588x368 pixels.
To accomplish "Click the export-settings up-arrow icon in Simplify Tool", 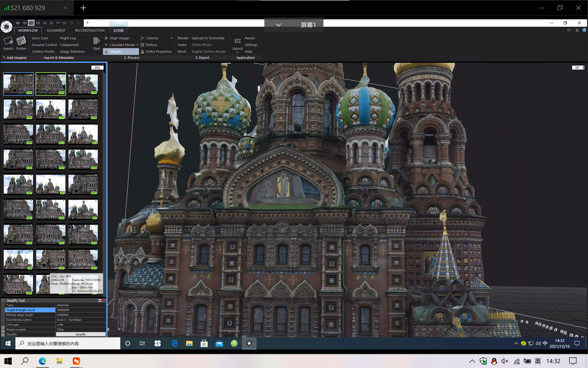I will click(3, 331).
